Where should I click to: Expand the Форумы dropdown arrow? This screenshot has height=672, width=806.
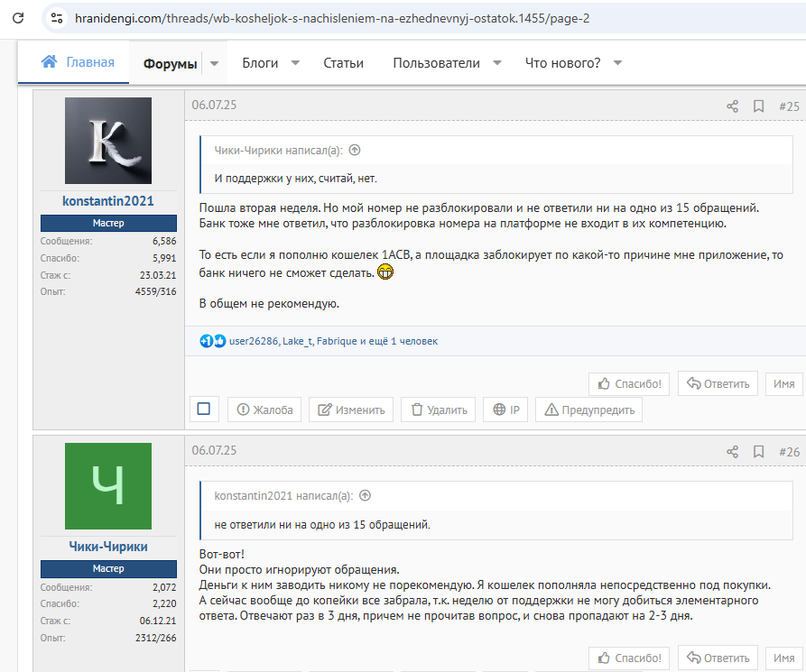point(214,64)
